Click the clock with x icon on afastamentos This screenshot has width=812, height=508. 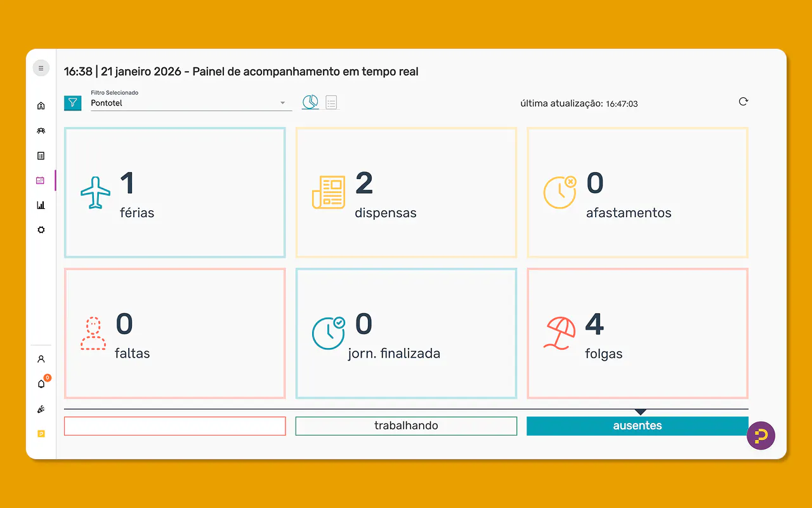point(560,192)
